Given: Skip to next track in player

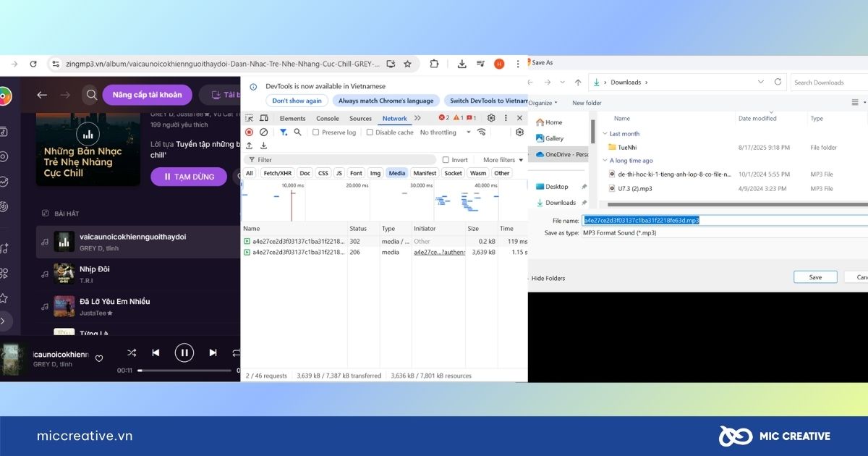Looking at the screenshot, I should pos(213,352).
